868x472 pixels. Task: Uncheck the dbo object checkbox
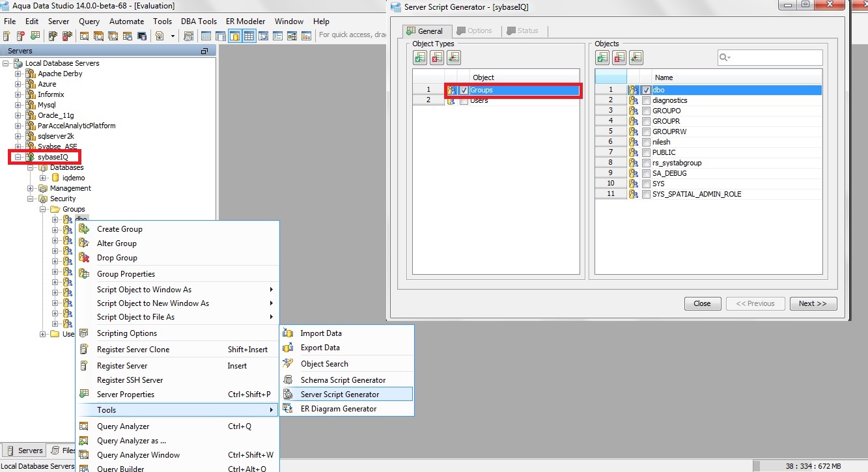tap(646, 90)
